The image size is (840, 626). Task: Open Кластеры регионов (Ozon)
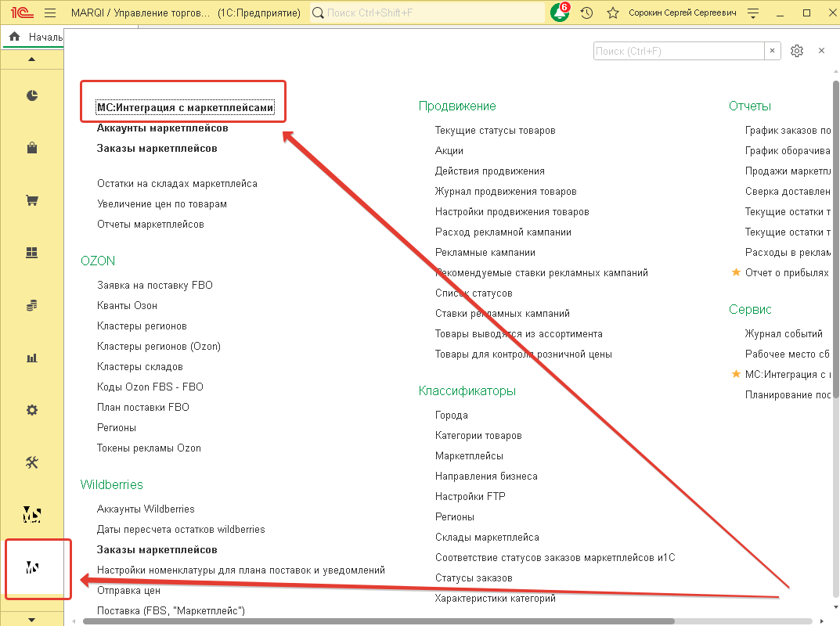pyautogui.click(x=159, y=347)
